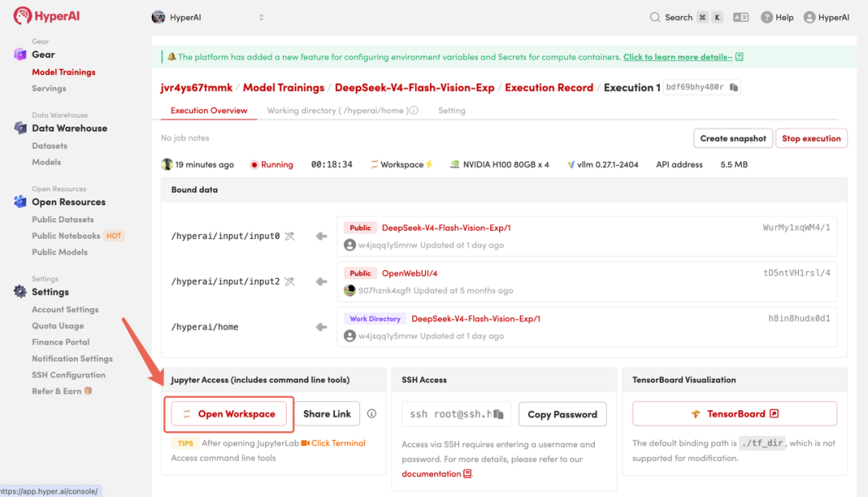This screenshot has width=868, height=497.
Task: Open the Work Directory DeepSeek-V4-Flash-Vision-Exp/1 link
Action: coord(476,318)
